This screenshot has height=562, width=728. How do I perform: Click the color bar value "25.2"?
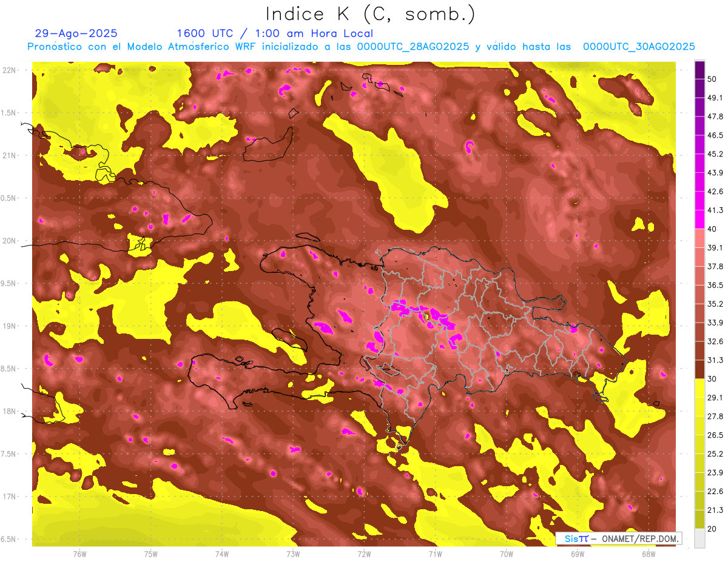715,453
